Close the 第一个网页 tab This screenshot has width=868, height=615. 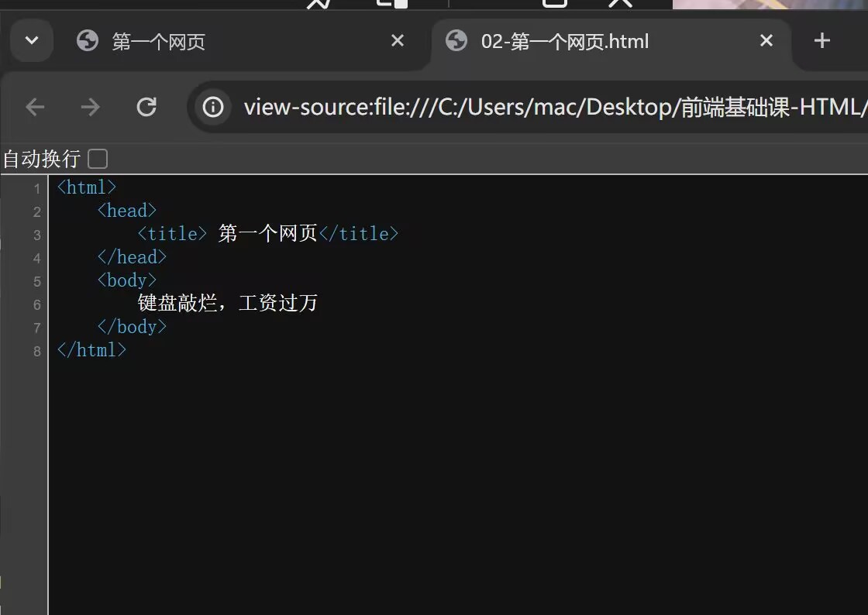pyautogui.click(x=398, y=40)
